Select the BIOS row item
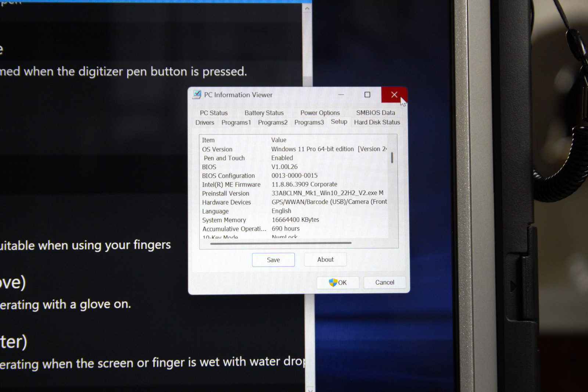The image size is (588, 392). pos(294,167)
